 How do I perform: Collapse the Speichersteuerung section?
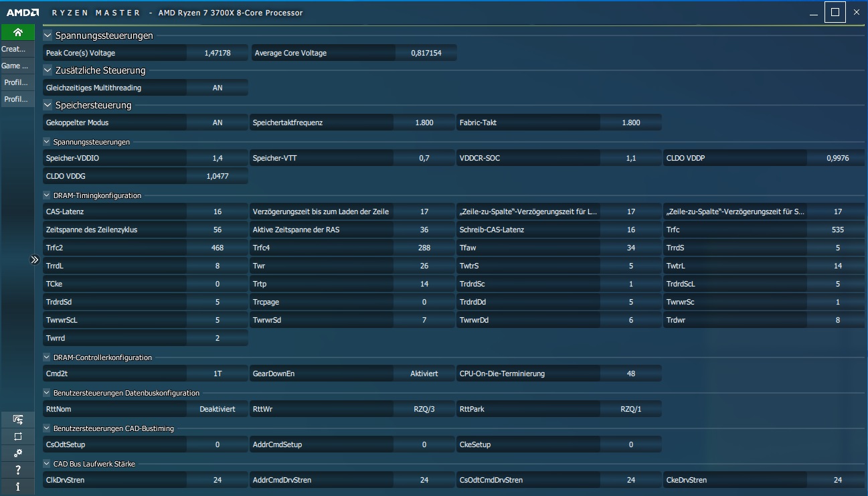coord(48,104)
